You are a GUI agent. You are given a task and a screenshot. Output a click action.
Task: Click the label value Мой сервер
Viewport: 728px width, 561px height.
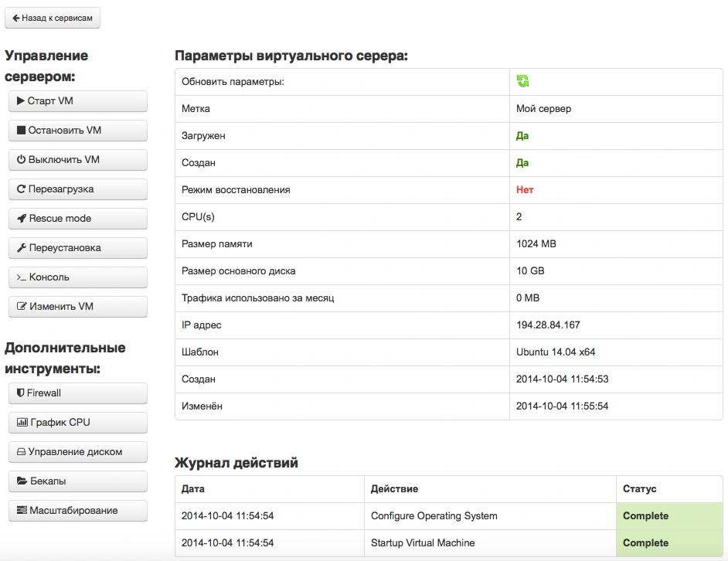(x=543, y=109)
